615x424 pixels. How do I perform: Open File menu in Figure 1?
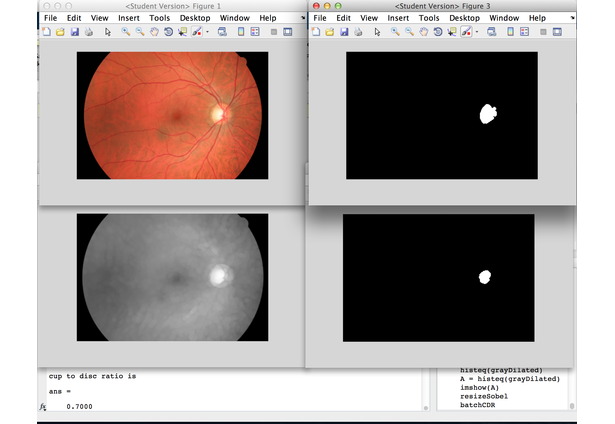coord(51,18)
